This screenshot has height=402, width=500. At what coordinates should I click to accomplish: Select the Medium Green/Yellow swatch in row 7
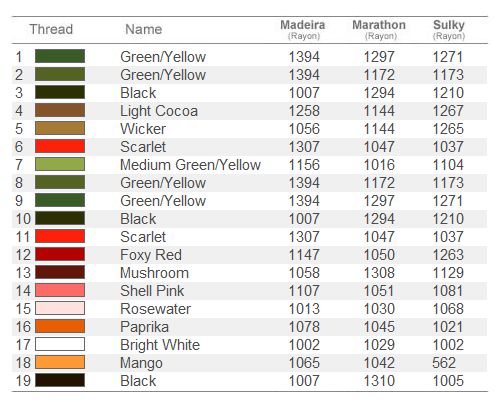tap(60, 164)
